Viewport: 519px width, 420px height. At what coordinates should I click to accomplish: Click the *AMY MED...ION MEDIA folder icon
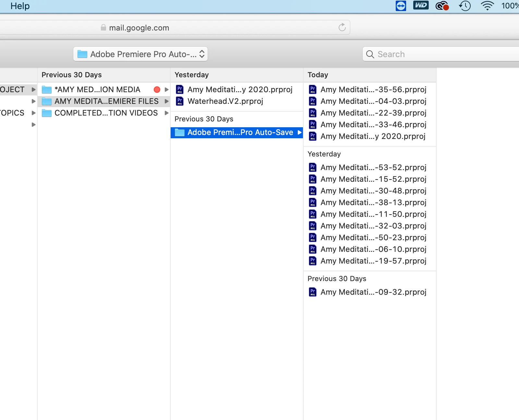point(47,90)
